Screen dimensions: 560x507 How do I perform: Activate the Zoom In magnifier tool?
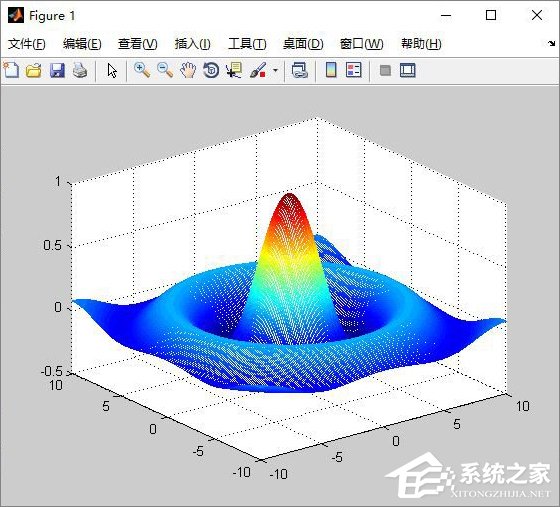(x=142, y=70)
